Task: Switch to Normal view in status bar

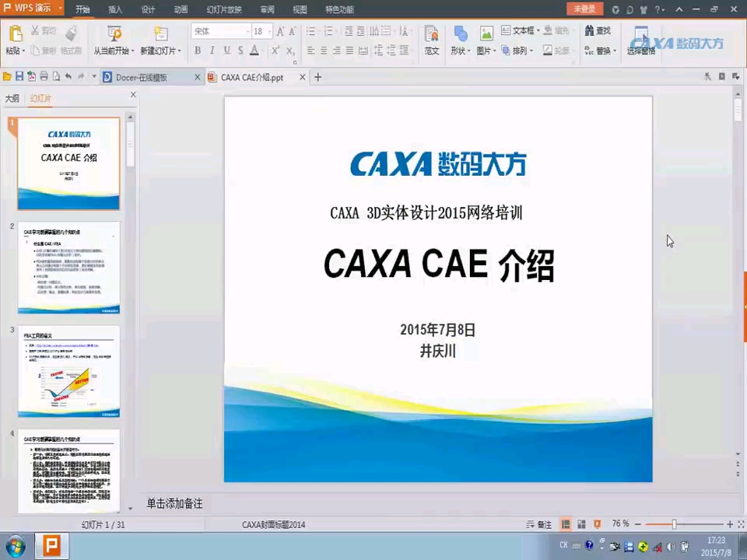Action: click(566, 524)
